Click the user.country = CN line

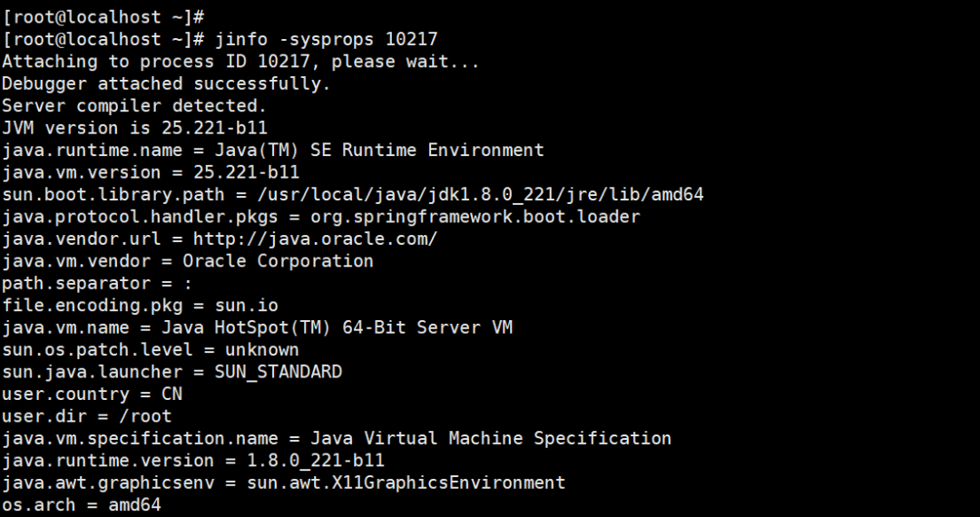click(x=92, y=395)
